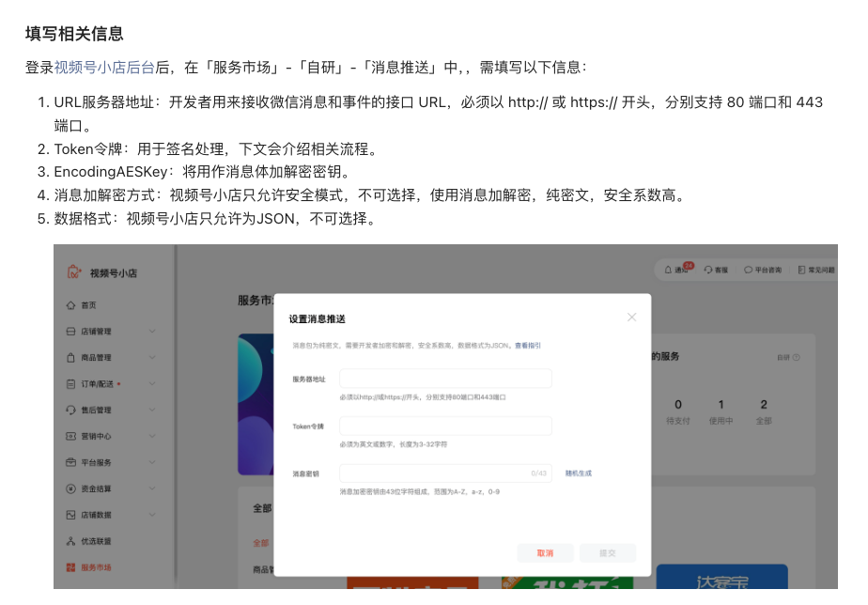Click the 使用中 count 1
This screenshot has width=868, height=605.
point(721,405)
